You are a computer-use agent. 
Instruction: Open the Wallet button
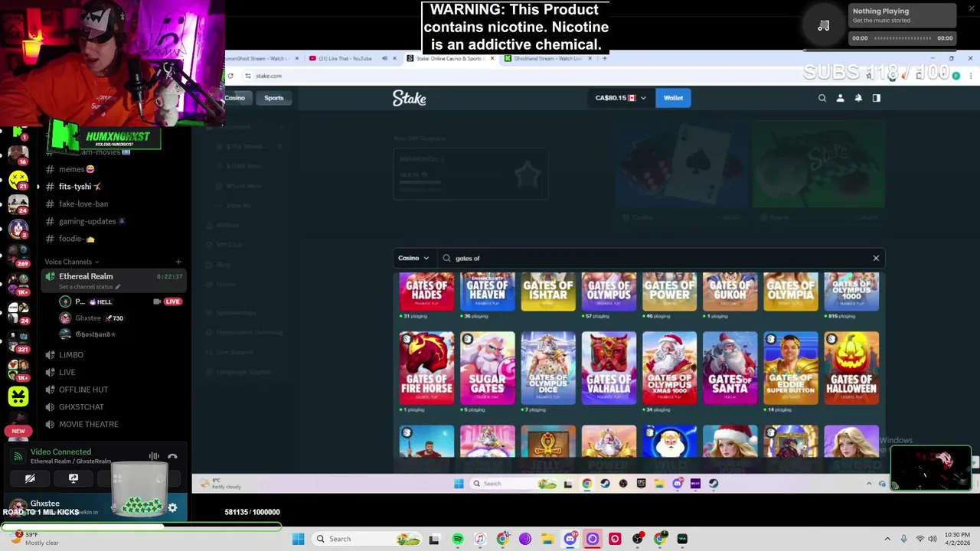pos(673,98)
